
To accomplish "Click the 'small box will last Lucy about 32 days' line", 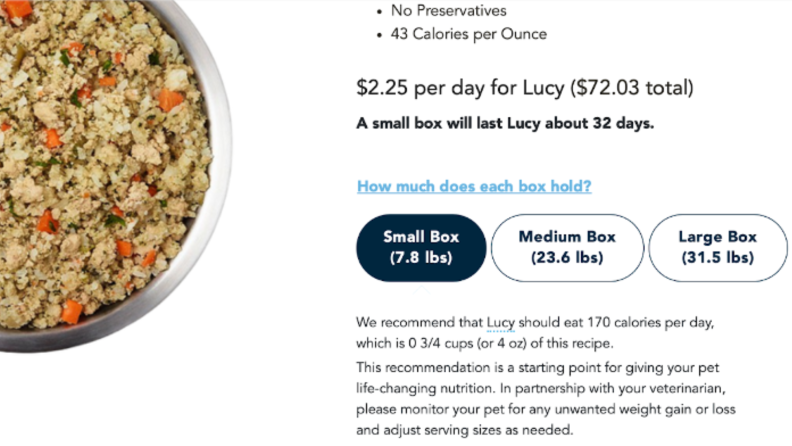I will point(505,123).
